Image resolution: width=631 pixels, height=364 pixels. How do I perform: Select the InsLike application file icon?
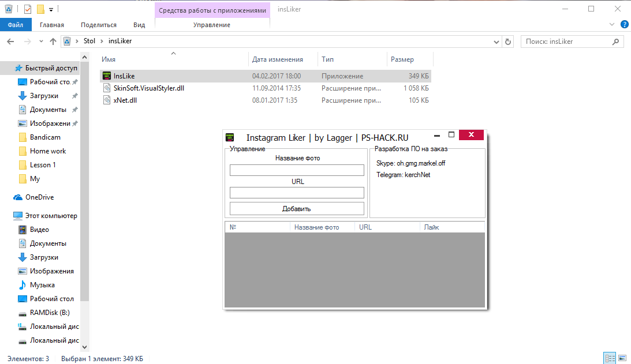[107, 76]
